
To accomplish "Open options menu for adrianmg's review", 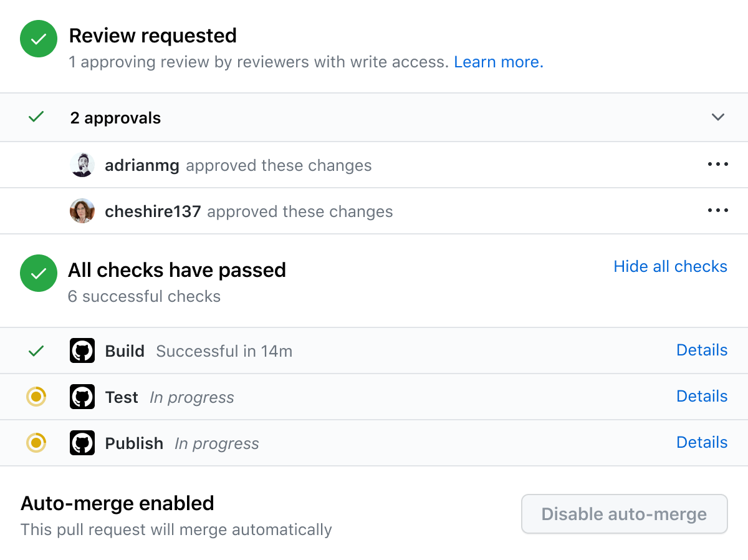I will click(x=718, y=165).
